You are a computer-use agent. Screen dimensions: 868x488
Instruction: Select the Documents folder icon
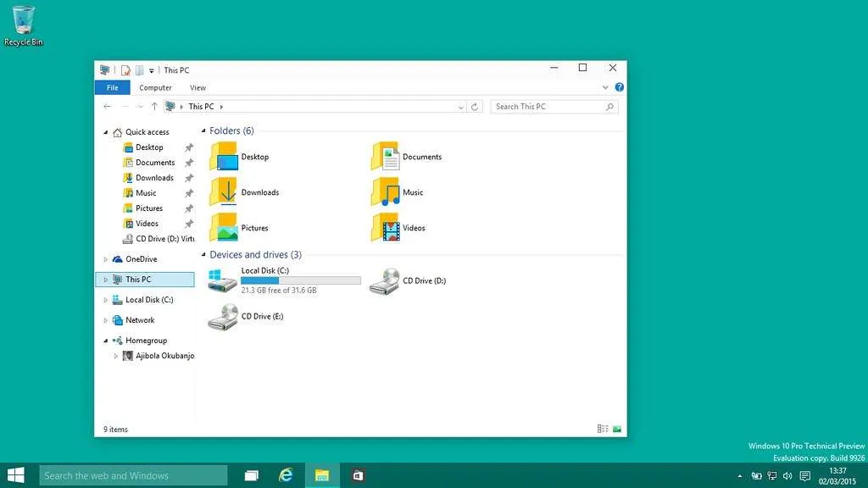386,156
